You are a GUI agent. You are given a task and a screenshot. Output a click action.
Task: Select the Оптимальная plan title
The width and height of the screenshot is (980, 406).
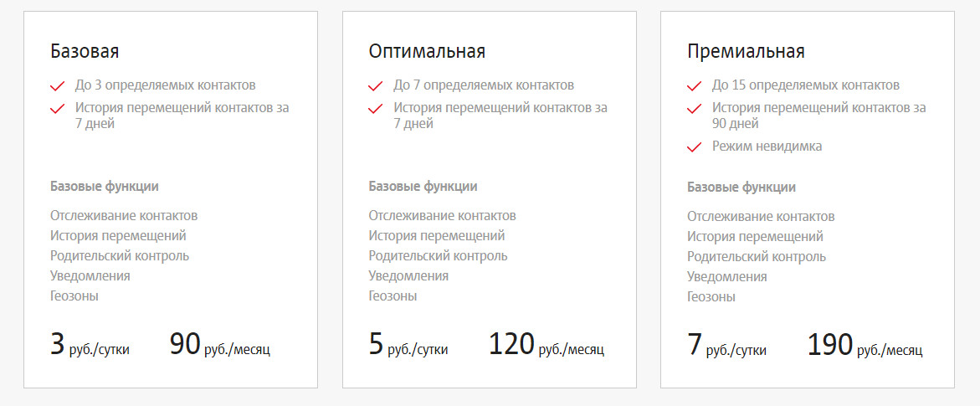pyautogui.click(x=427, y=51)
